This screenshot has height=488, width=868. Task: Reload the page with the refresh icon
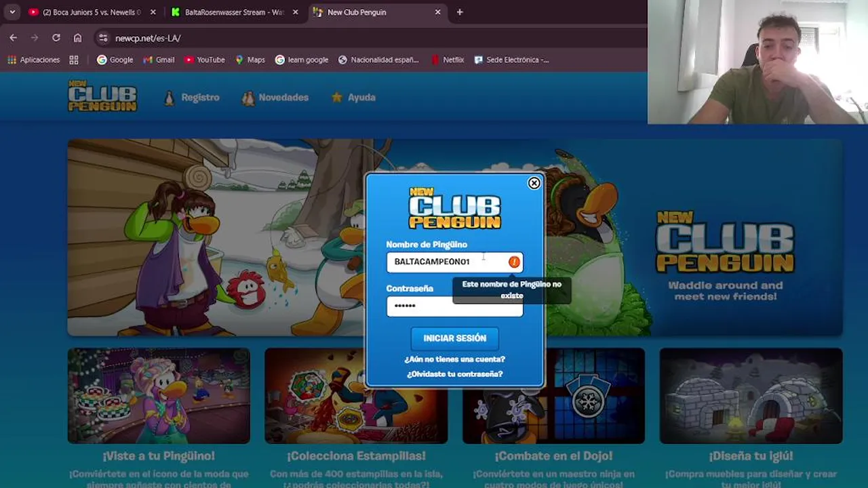[56, 38]
